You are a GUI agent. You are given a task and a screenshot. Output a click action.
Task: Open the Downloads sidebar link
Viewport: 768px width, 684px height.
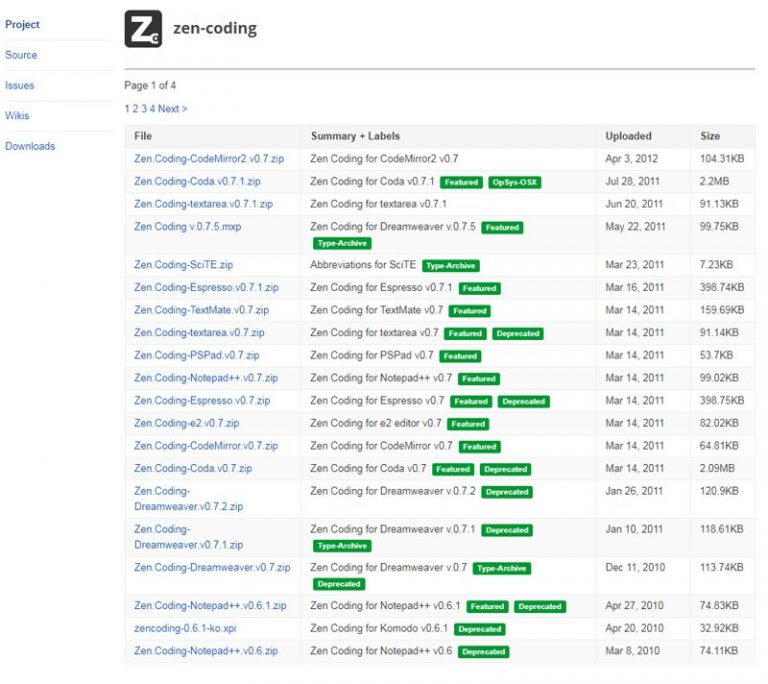30,146
